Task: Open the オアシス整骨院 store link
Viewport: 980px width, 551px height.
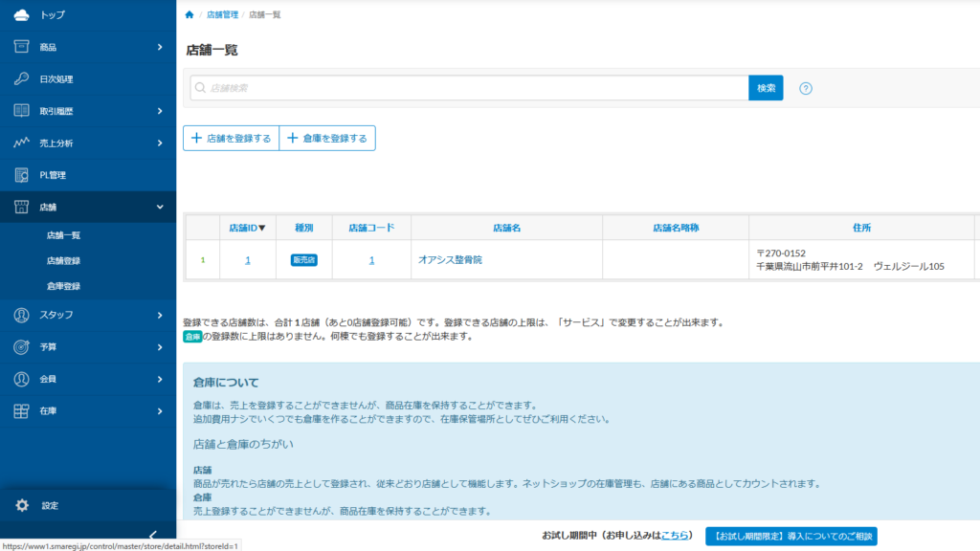Action: (x=450, y=260)
